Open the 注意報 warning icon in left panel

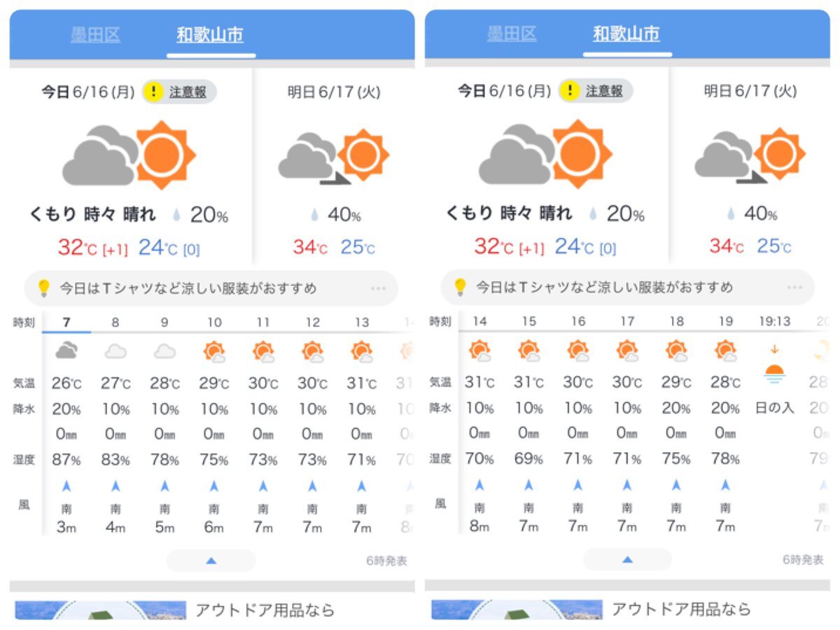coord(155,92)
